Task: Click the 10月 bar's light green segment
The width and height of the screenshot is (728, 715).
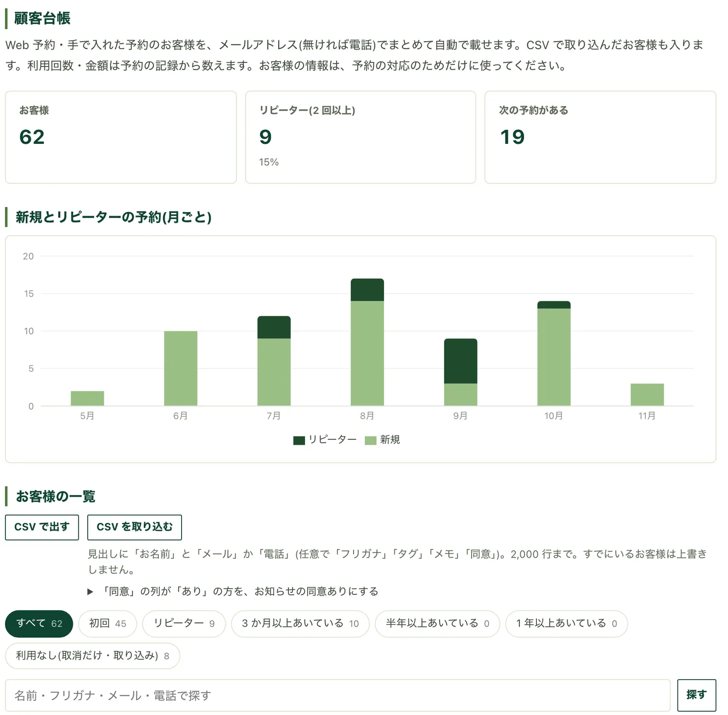Action: click(x=554, y=357)
